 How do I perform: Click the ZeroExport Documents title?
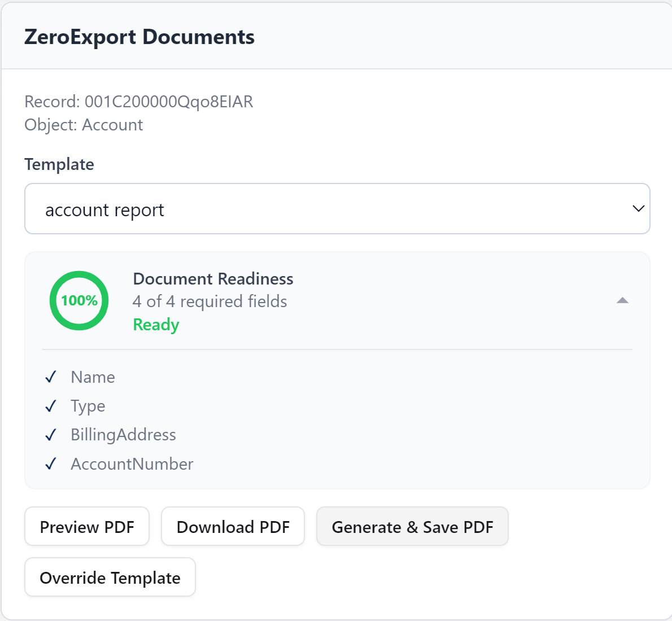pyautogui.click(x=139, y=37)
